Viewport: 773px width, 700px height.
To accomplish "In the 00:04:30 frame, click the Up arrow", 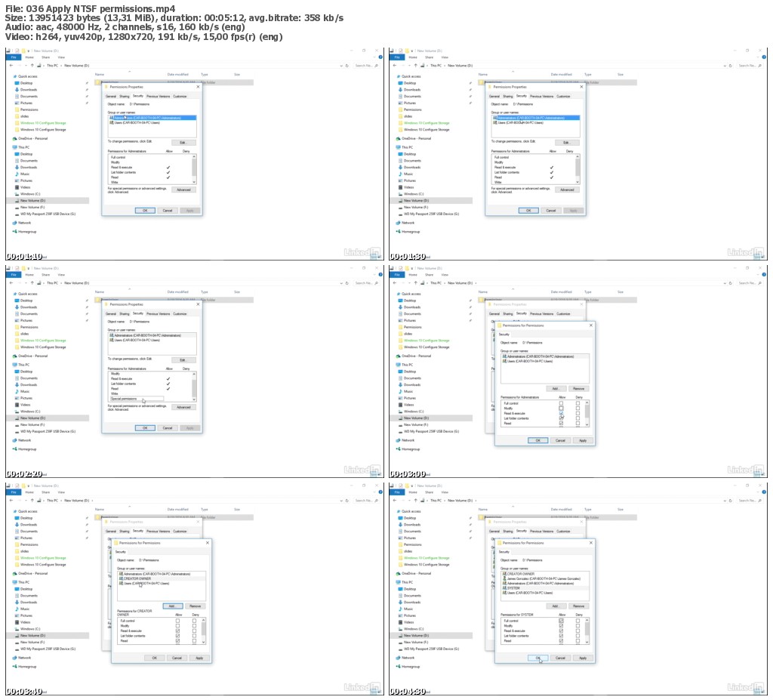I will [416, 500].
